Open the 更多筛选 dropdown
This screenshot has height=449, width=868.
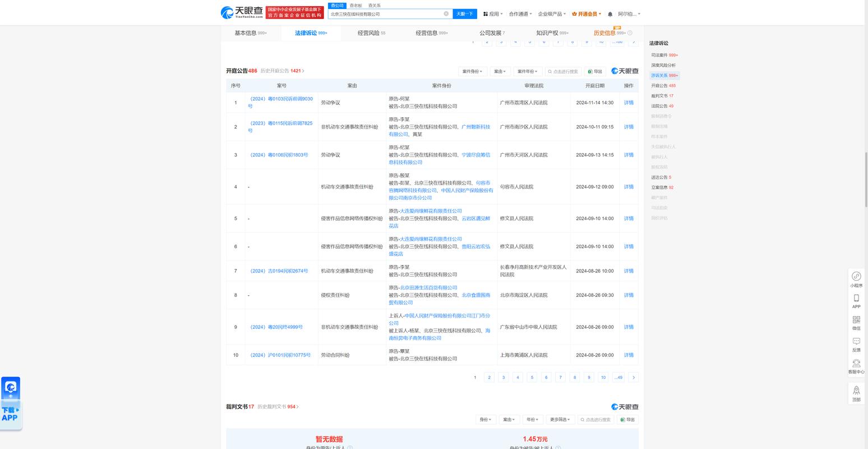pyautogui.click(x=560, y=419)
